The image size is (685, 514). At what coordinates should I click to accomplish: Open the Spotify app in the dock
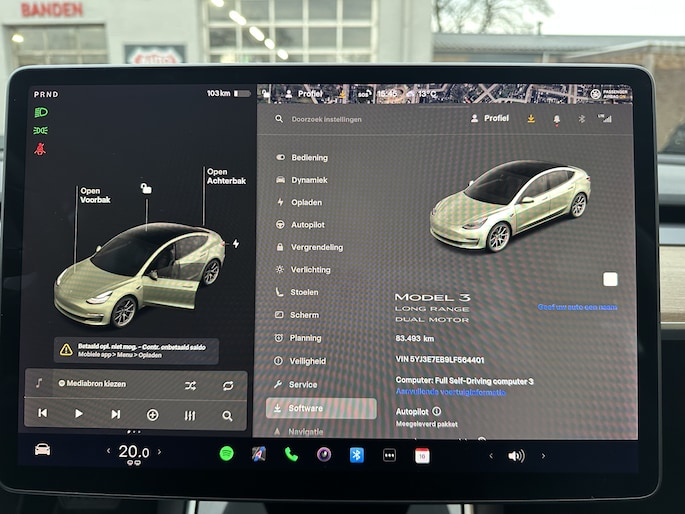tap(227, 454)
